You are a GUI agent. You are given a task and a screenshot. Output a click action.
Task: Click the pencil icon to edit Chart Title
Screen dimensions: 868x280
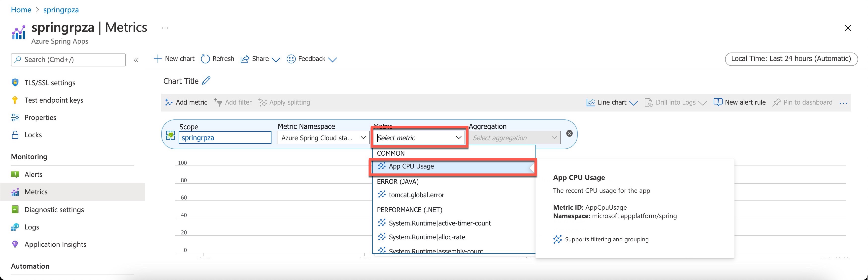[x=206, y=81]
